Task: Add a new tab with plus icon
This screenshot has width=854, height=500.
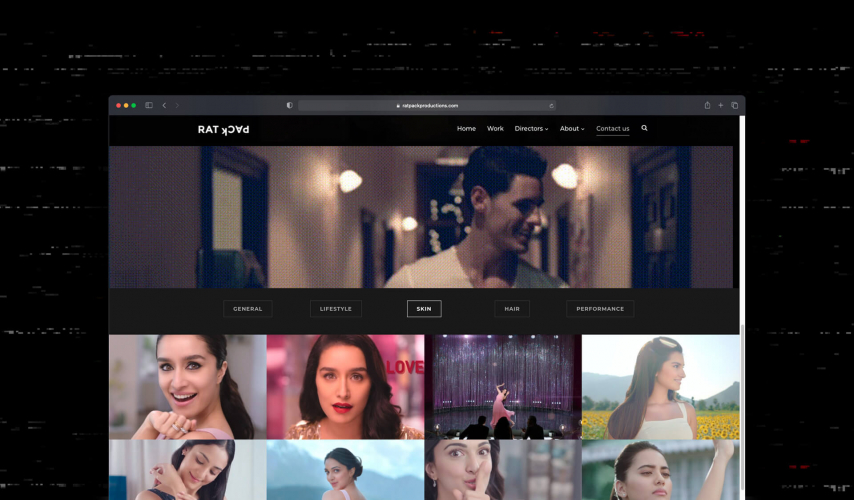Action: coord(721,105)
